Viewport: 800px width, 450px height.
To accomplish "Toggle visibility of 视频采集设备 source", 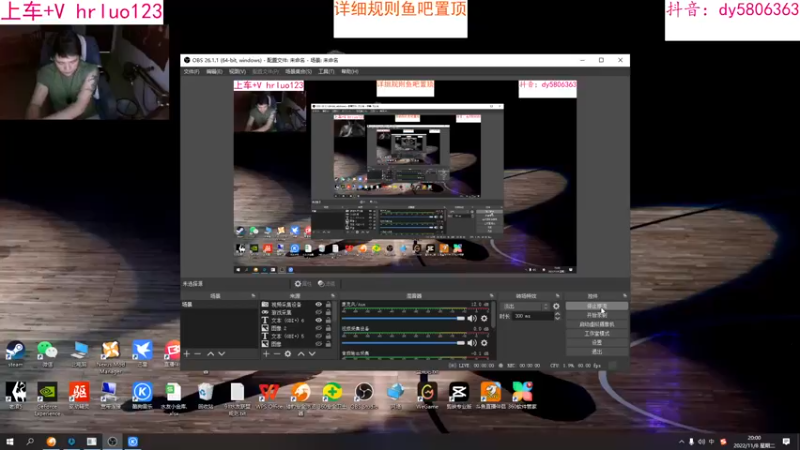I will 318,305.
